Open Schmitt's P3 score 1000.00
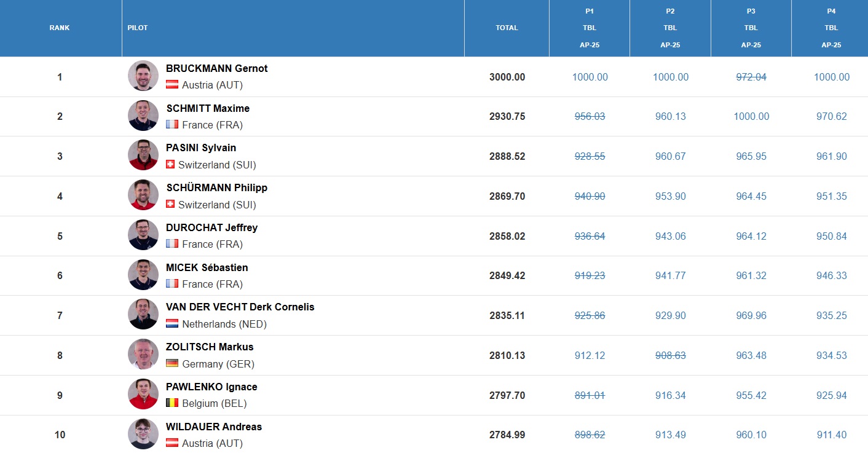 coord(751,117)
